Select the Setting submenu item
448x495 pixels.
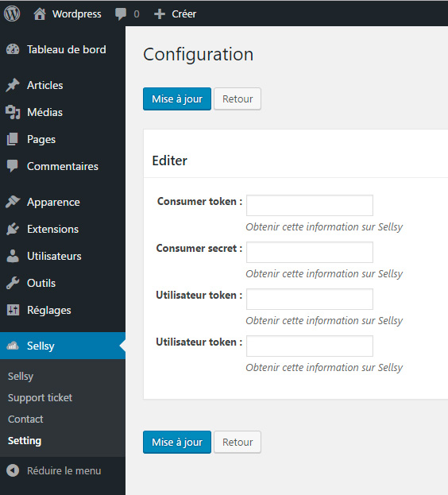25,441
